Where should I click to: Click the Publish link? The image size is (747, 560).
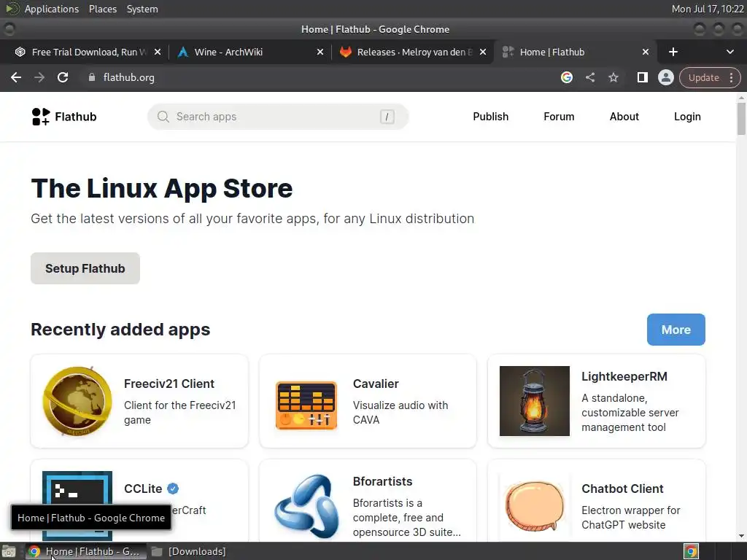coord(490,117)
